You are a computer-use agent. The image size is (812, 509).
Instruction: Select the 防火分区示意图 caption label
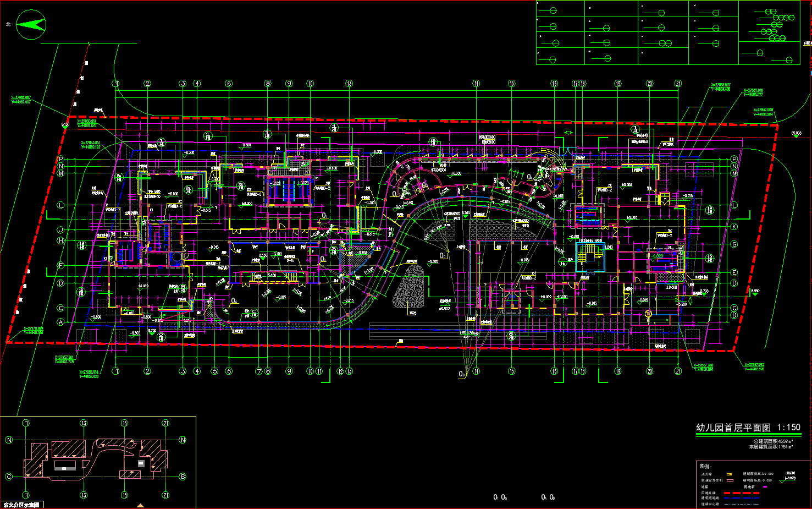coord(21,505)
